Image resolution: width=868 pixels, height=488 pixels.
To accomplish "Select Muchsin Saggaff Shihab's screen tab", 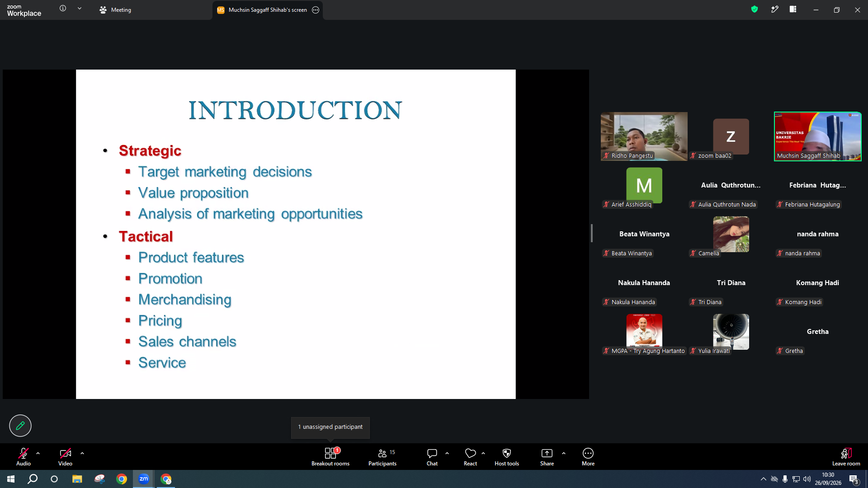I will coord(268,10).
